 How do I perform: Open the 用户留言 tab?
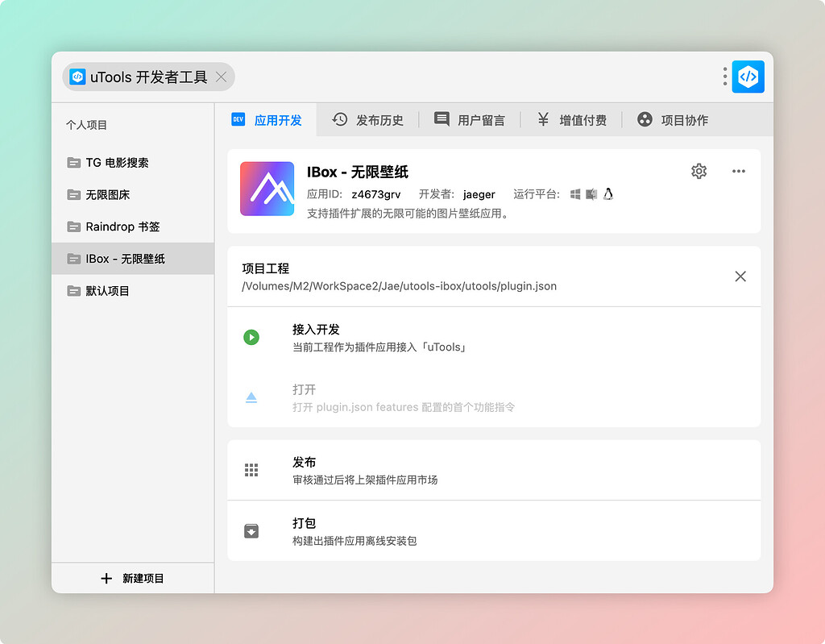click(x=470, y=120)
